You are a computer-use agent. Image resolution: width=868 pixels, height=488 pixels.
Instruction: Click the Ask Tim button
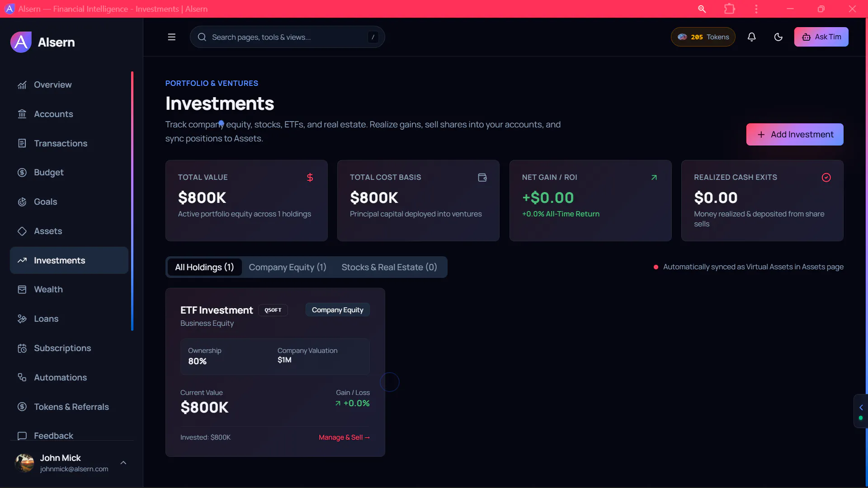pos(821,37)
